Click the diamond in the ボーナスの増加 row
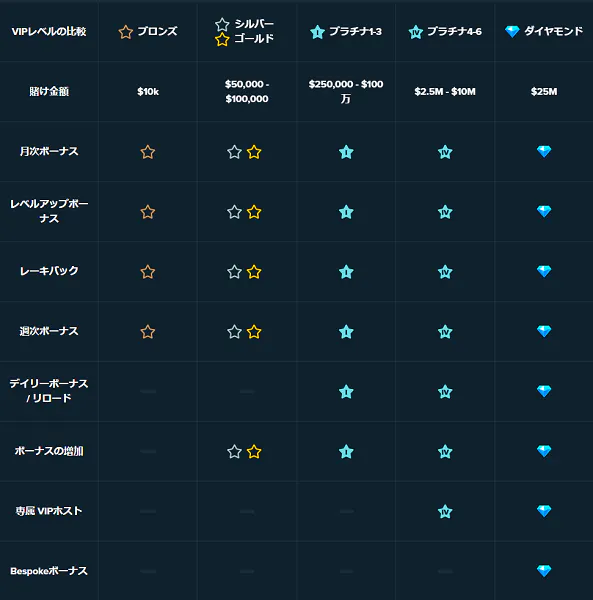Screen dimensions: 593x600 click(544, 451)
